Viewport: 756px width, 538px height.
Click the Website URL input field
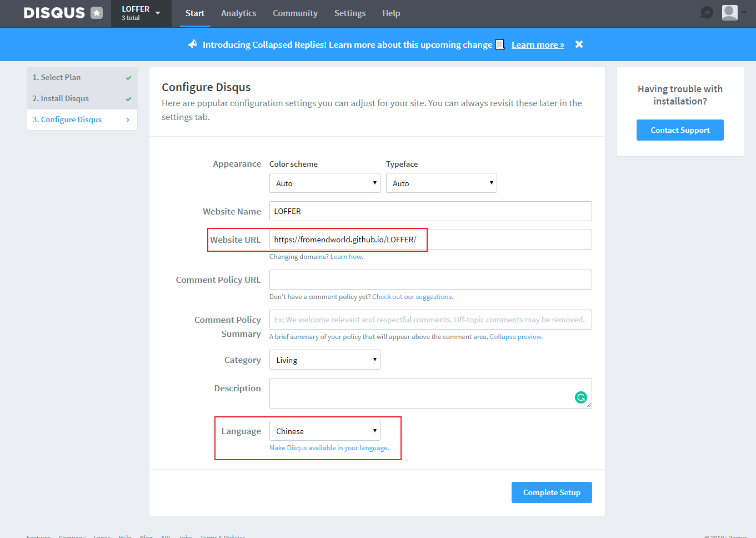click(430, 240)
